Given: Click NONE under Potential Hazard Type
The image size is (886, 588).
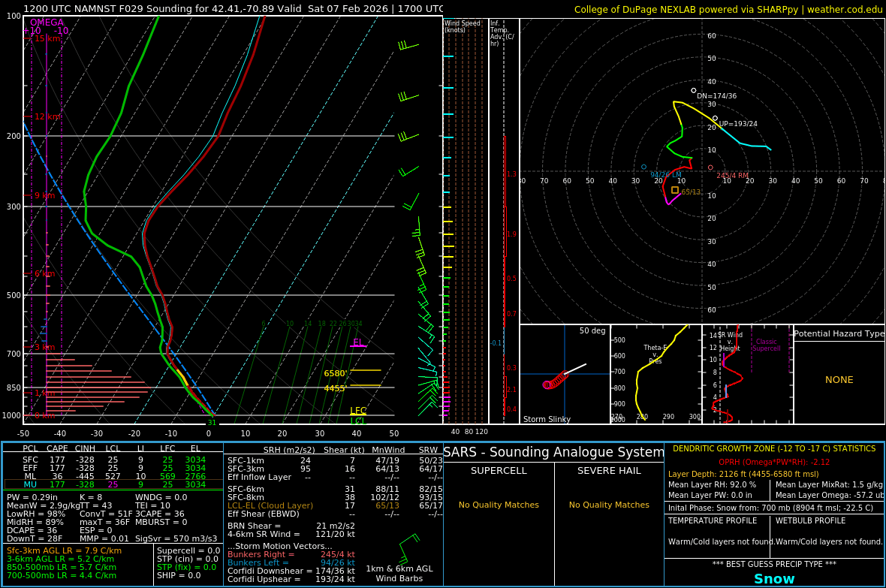Looking at the screenshot, I should pyautogui.click(x=839, y=380).
